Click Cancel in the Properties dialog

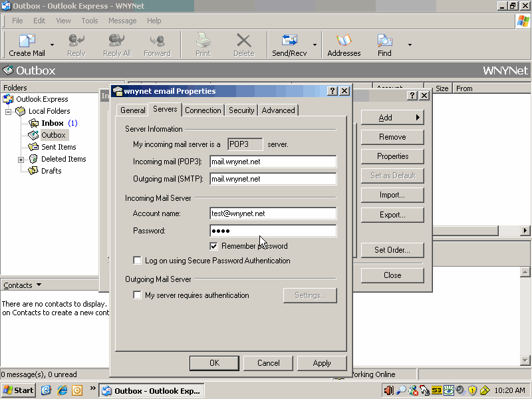pos(268,363)
